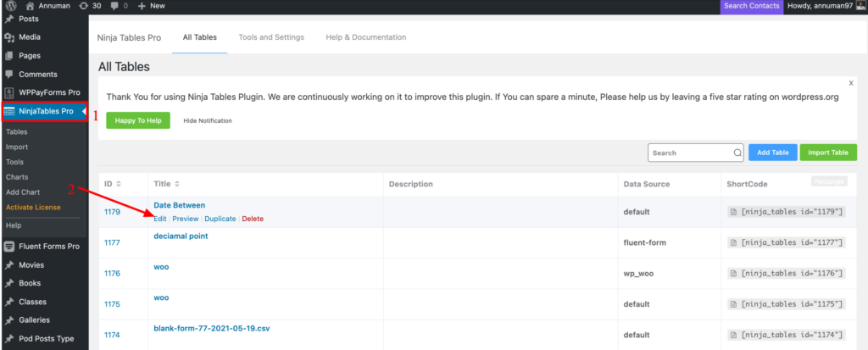868x350 pixels.
Task: Click the user avatar in top-right corner
Action: coord(860,6)
